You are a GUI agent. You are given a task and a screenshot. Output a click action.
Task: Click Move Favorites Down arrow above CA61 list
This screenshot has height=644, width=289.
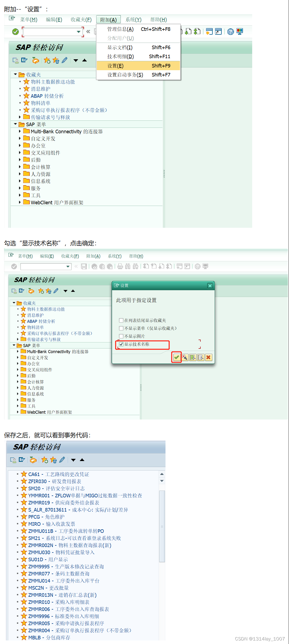point(73,460)
